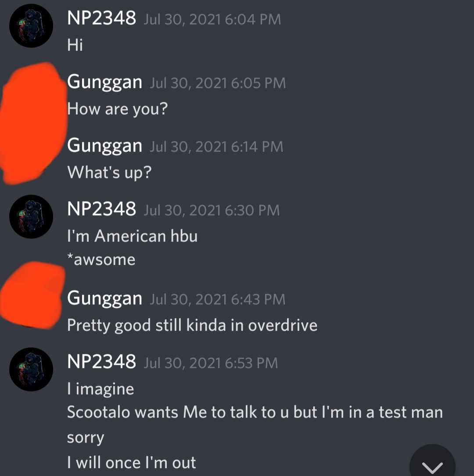The height and width of the screenshot is (476, 474).
Task: Select the message "What's up?"
Action: (109, 173)
